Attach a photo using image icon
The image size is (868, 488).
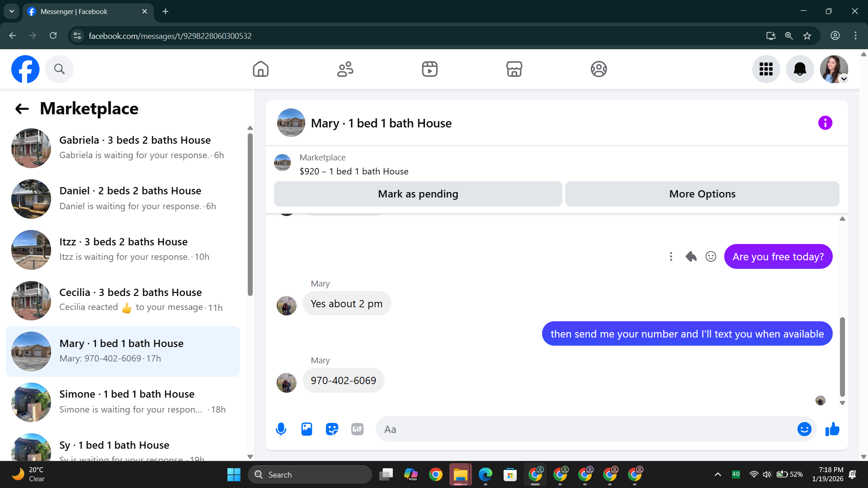click(x=307, y=429)
